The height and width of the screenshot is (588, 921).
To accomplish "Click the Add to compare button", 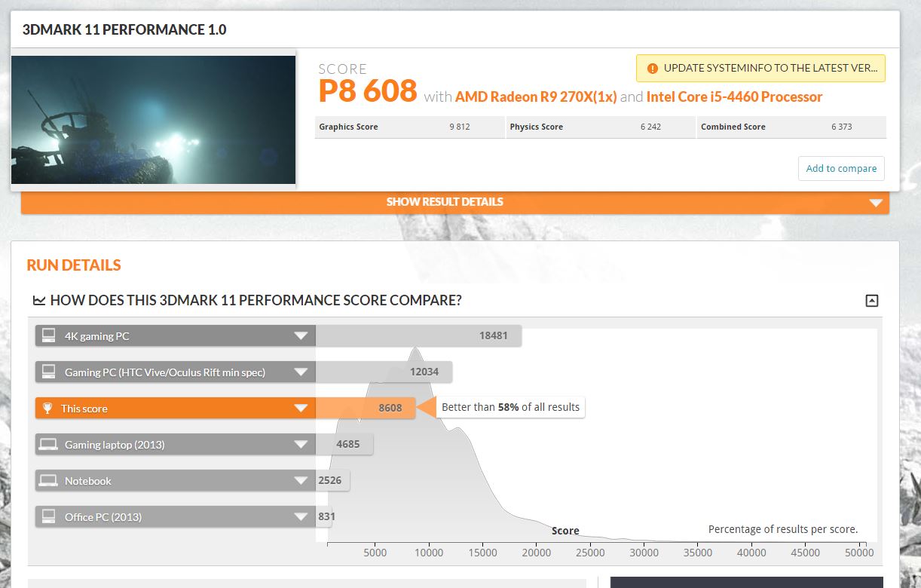I will (x=841, y=168).
